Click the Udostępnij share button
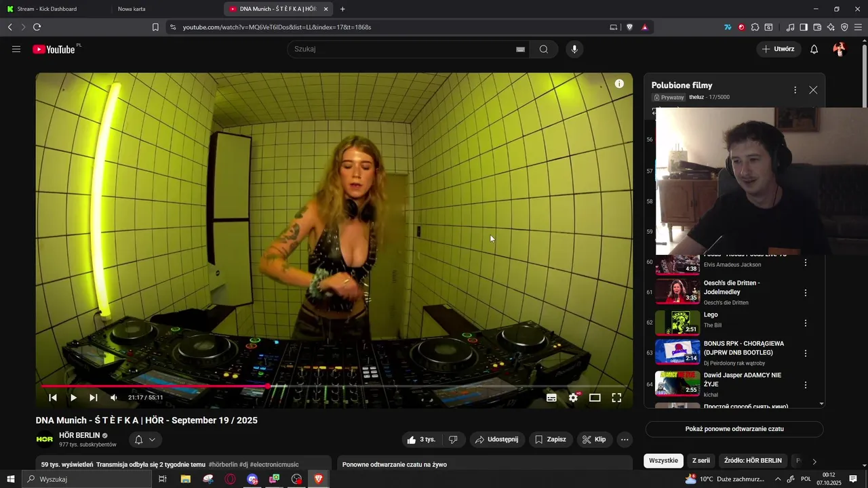 click(497, 439)
